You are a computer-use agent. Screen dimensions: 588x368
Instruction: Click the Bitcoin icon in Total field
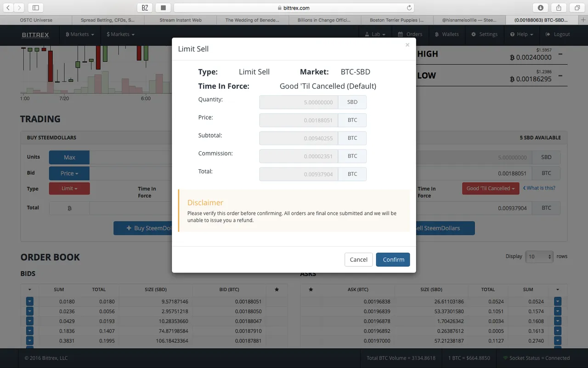(x=69, y=208)
